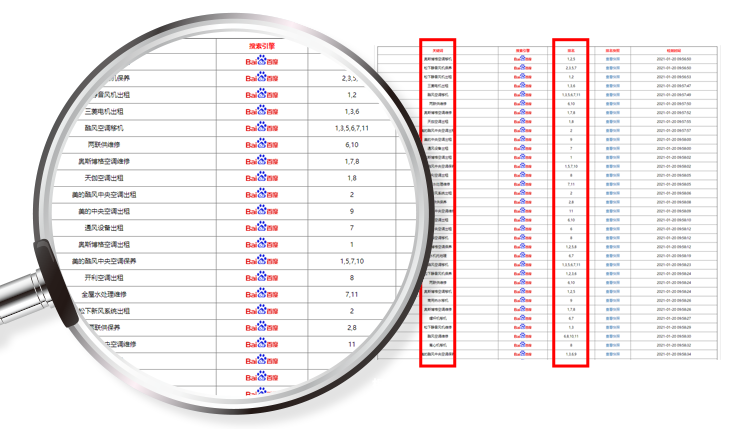Viewport: 750px width, 429px height.
Task: Click the Baidu logo in 美的融风中央空调出租 row
Action: pos(262,194)
